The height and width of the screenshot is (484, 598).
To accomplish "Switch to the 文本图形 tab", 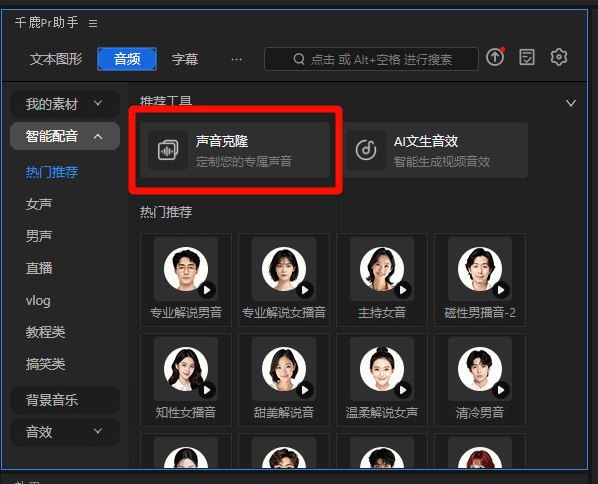I will pos(56,59).
